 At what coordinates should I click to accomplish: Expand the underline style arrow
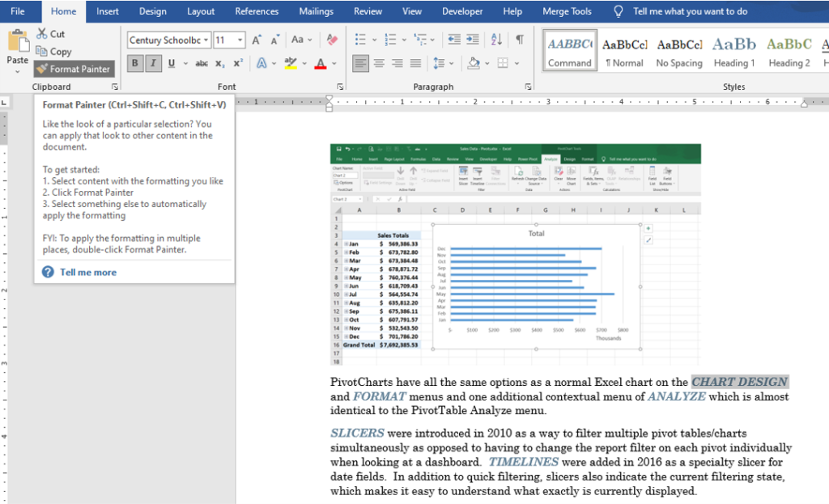click(185, 63)
